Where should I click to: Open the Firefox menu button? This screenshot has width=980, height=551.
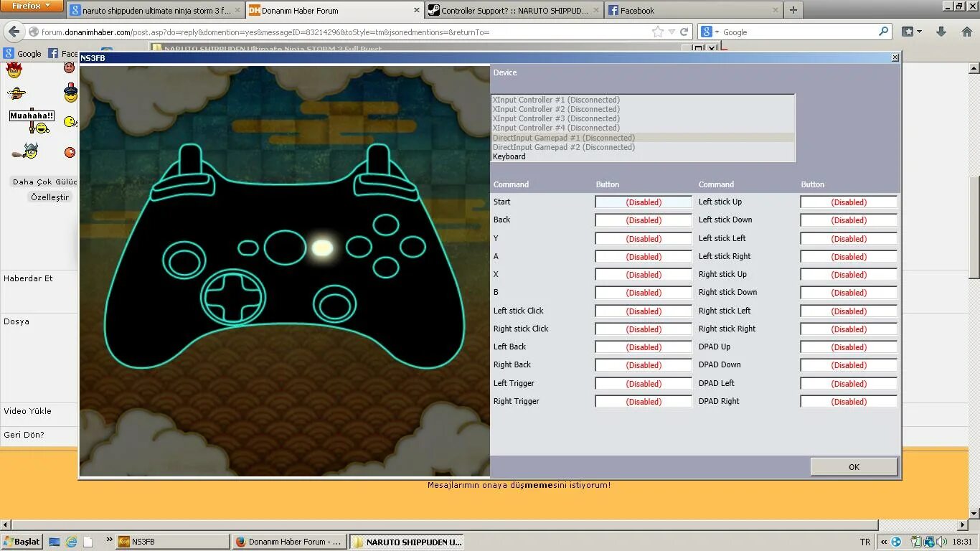[x=32, y=6]
